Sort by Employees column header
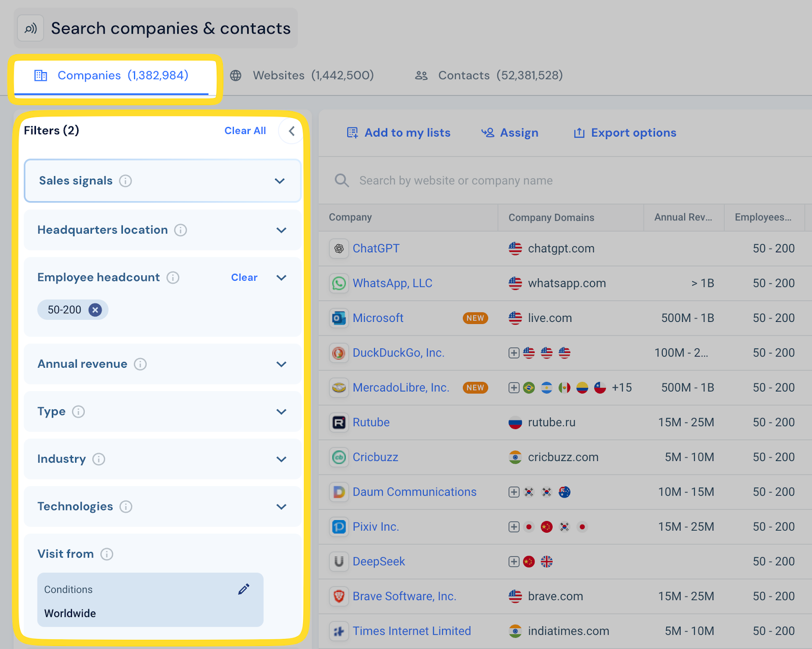This screenshot has height=649, width=812. pyautogui.click(x=763, y=217)
